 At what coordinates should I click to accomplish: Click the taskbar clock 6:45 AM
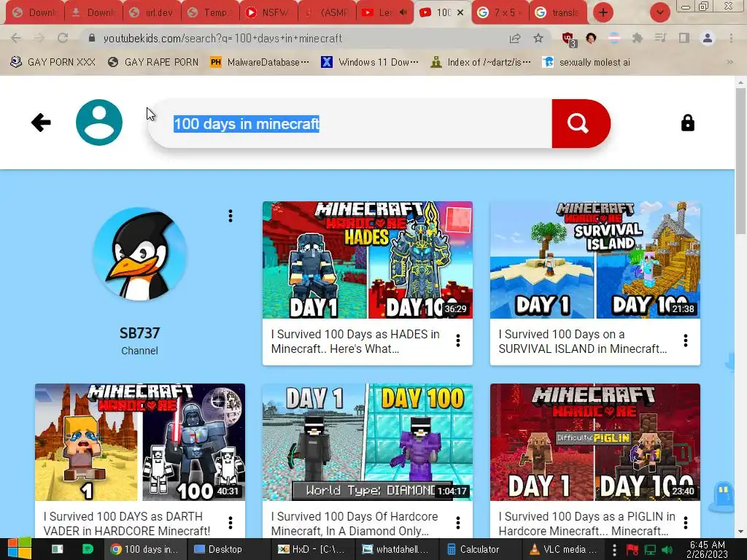coord(708,550)
